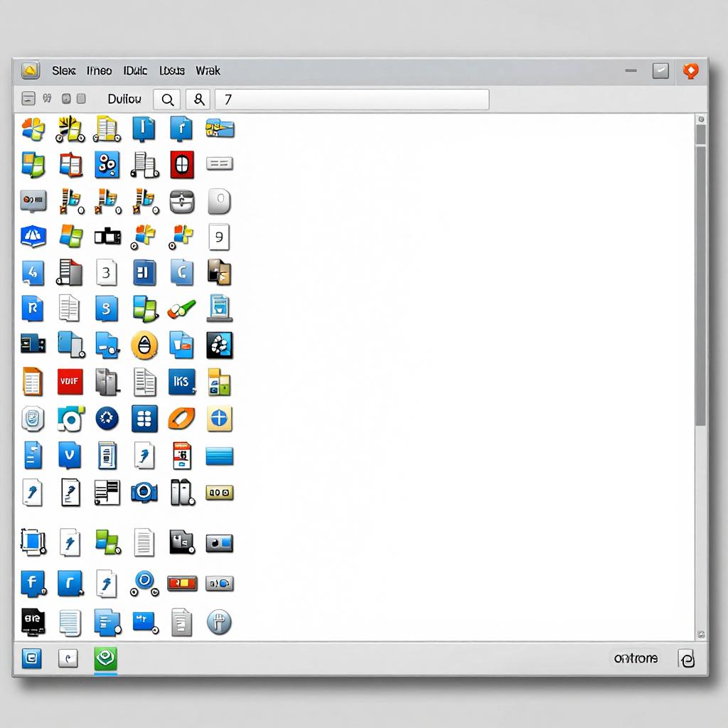
Task: Open the blue tile with a 4
Action: coord(33,272)
